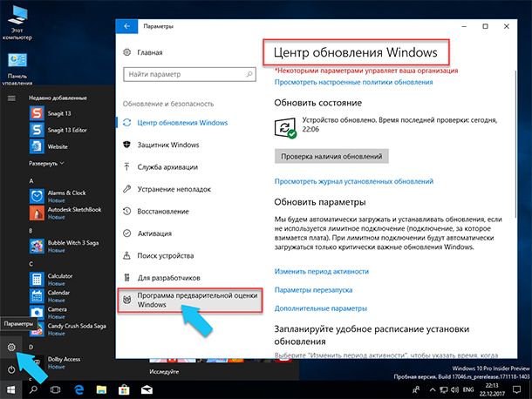Open Защитник Windows section

click(168, 145)
